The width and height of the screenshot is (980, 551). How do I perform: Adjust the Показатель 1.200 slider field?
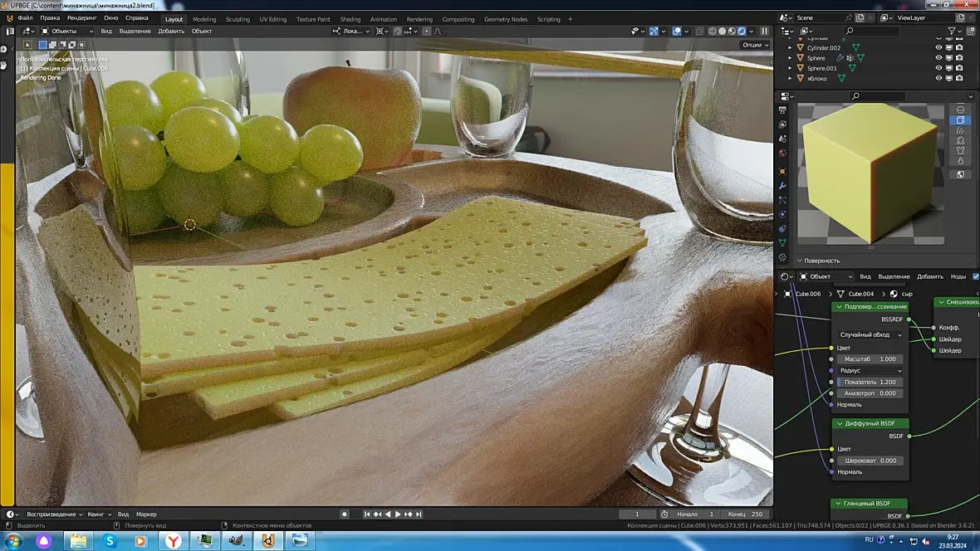pyautogui.click(x=870, y=382)
